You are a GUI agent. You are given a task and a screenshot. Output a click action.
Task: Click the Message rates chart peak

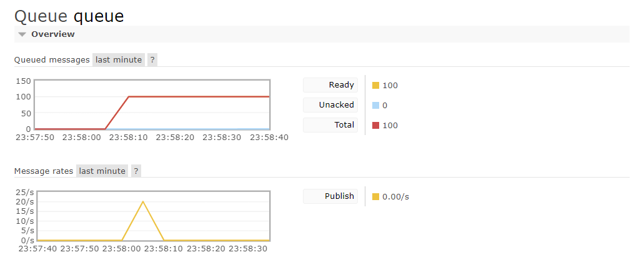click(143, 202)
